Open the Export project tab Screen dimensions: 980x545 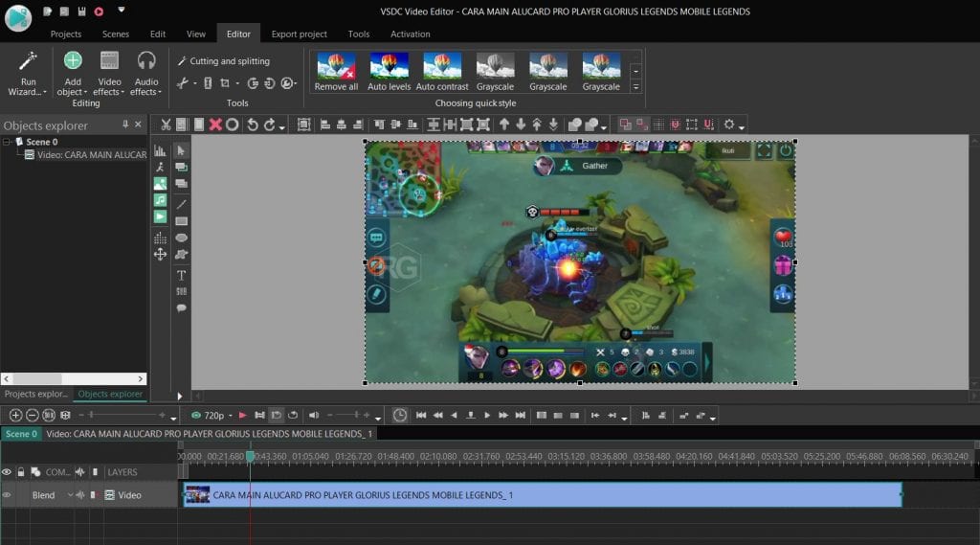pyautogui.click(x=299, y=34)
